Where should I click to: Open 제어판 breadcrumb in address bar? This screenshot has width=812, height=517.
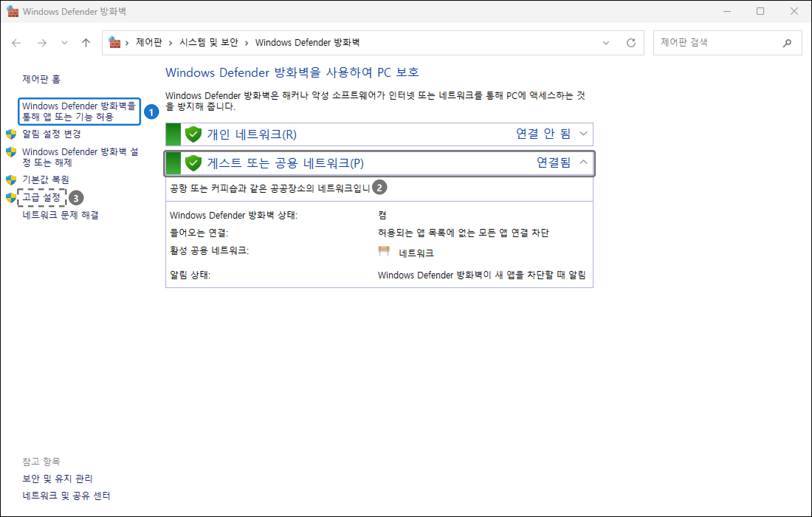[x=149, y=42]
